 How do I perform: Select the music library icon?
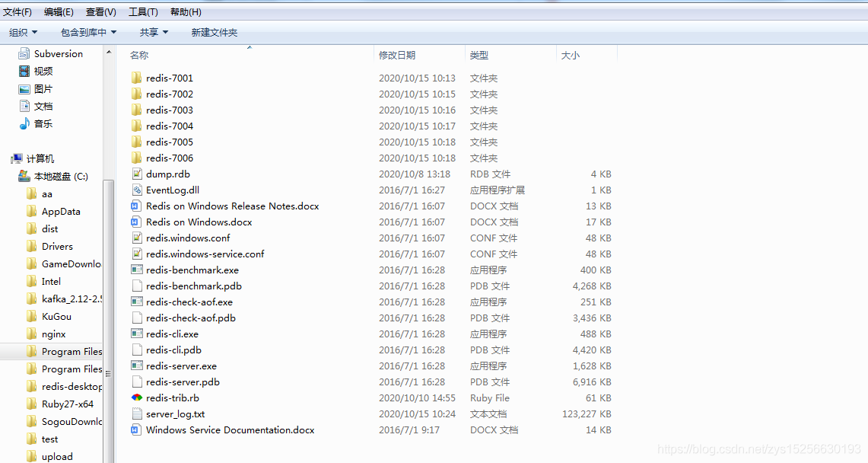[24, 123]
